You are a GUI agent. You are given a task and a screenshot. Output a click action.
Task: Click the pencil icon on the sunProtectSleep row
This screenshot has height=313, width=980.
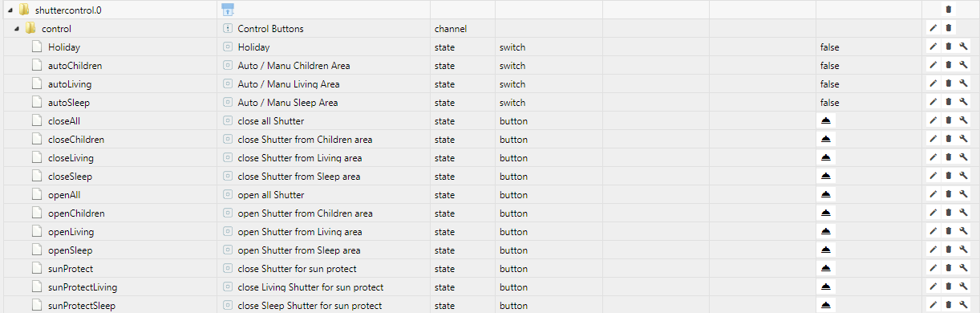click(x=933, y=306)
